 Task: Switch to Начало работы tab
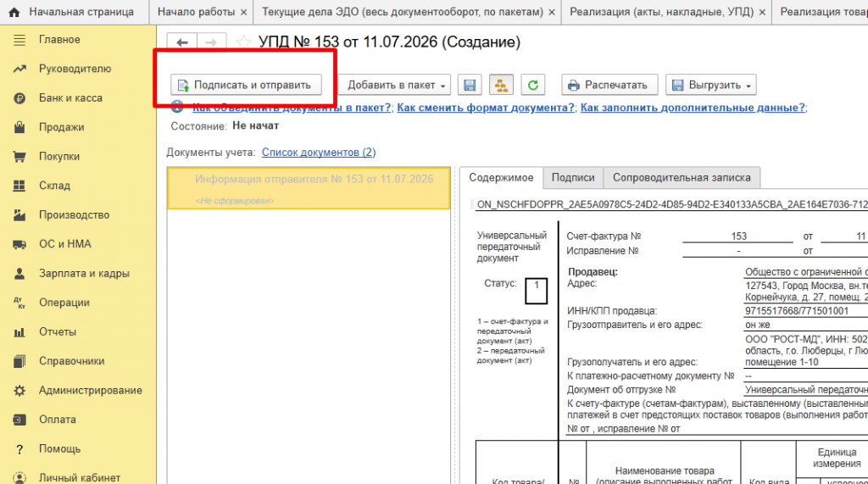click(x=196, y=12)
